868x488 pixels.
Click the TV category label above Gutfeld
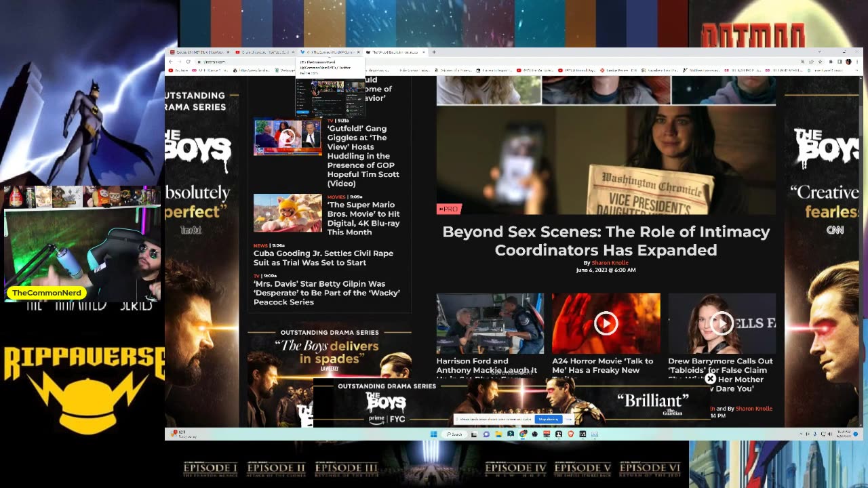pyautogui.click(x=330, y=121)
